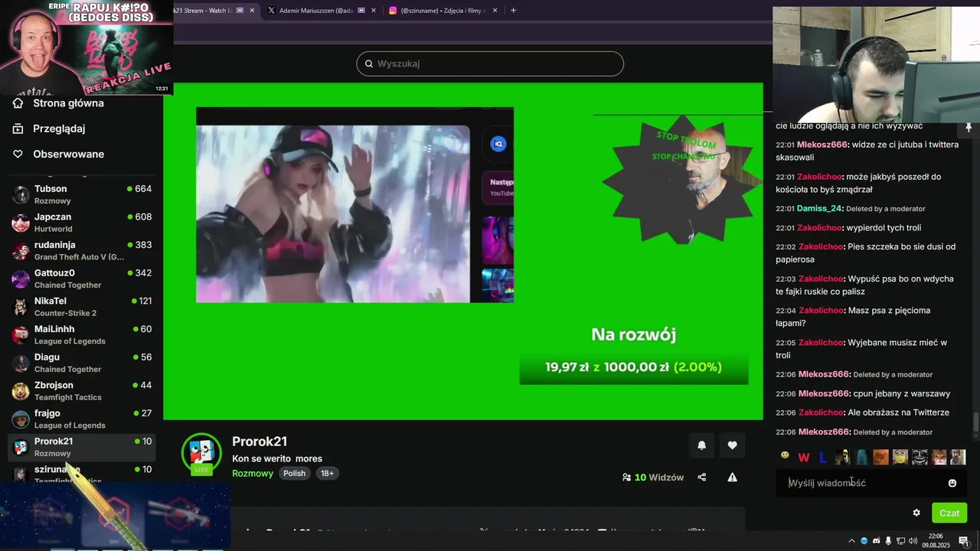Click the microphone tray icon
Image resolution: width=980 pixels, height=551 pixels.
(888, 541)
